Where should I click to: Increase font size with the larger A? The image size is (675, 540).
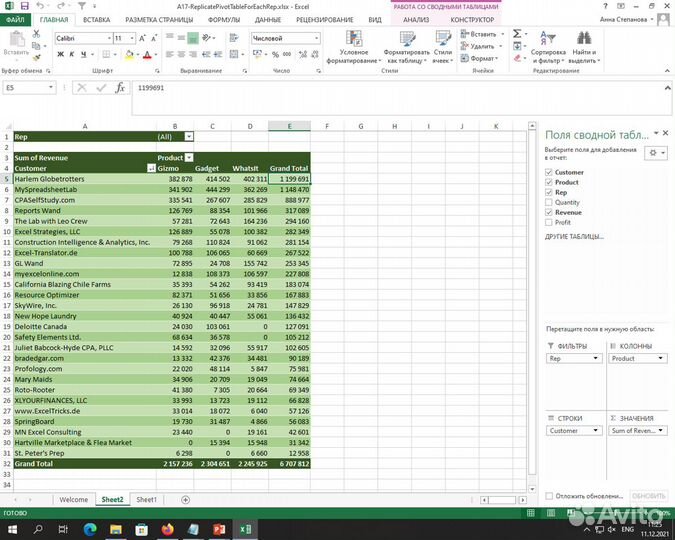(x=142, y=38)
